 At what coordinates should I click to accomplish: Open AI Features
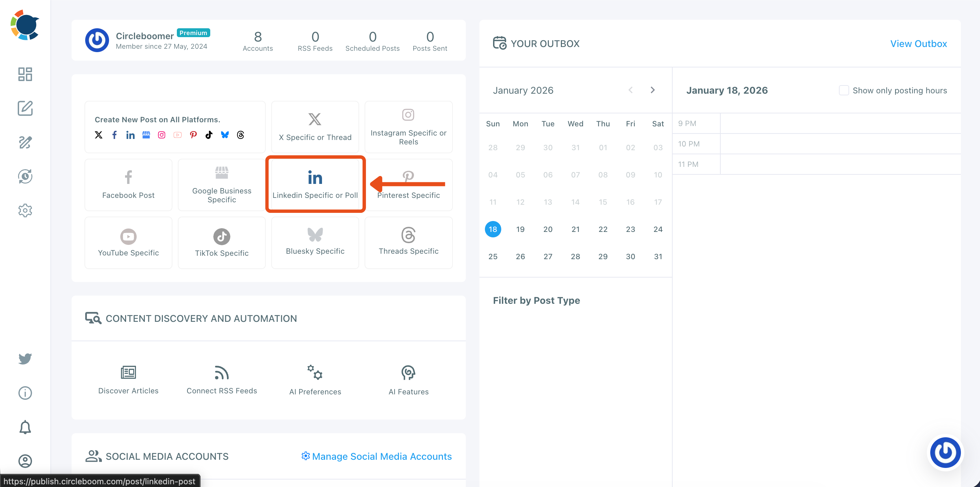(x=408, y=379)
